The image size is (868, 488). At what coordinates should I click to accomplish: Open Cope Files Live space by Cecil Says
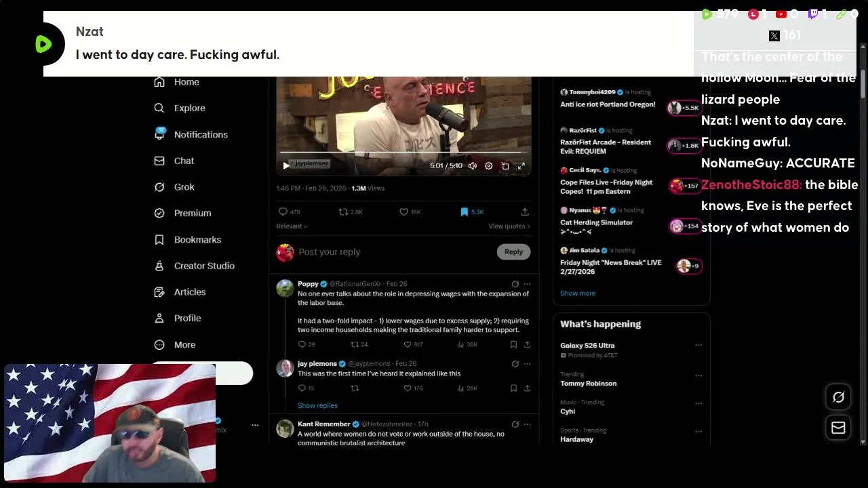(x=606, y=186)
